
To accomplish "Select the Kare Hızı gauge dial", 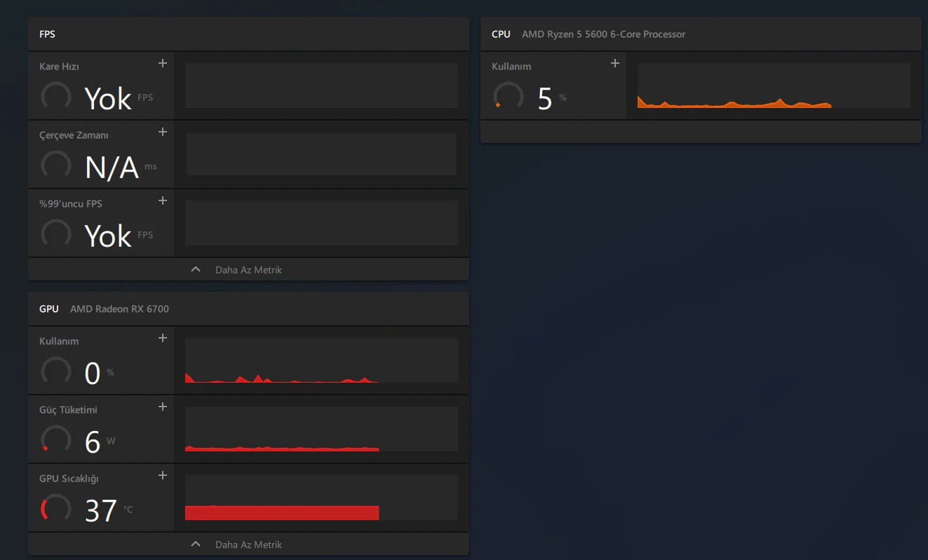I will [x=56, y=97].
